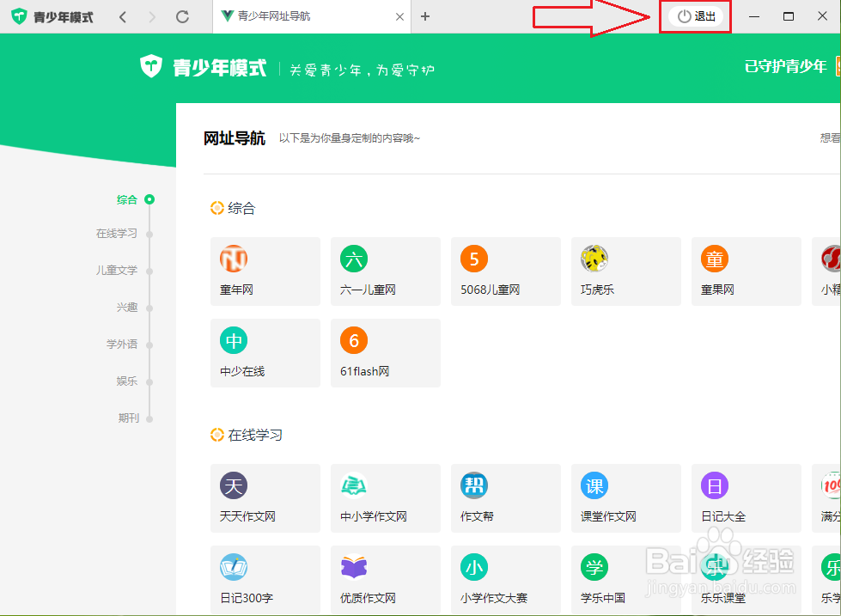Launch 课堂作文网 from the grid
This screenshot has width=841, height=616.
(x=625, y=498)
